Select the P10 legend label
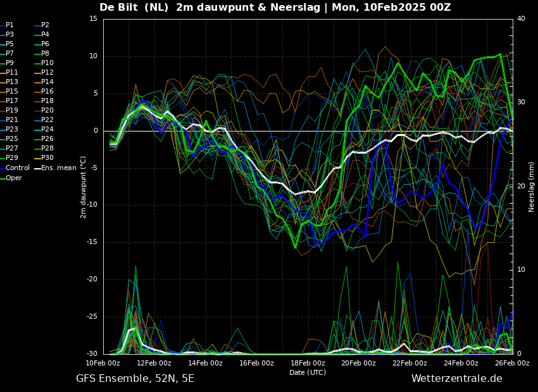The image size is (538, 392). 44,63
